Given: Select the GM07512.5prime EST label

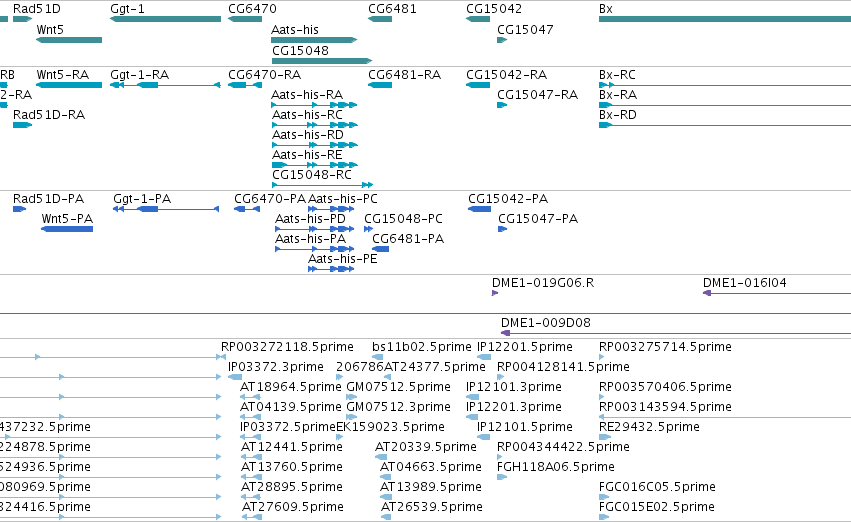Looking at the screenshot, I should click(398, 387).
